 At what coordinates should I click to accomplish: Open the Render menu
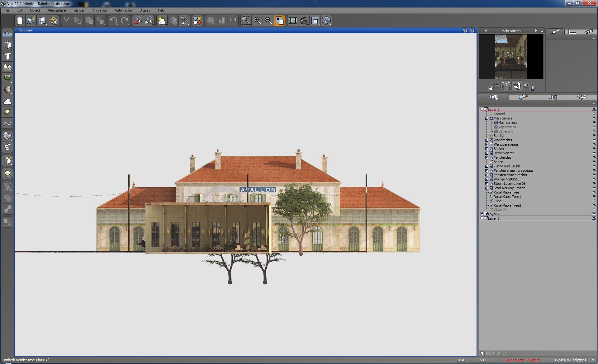point(79,10)
